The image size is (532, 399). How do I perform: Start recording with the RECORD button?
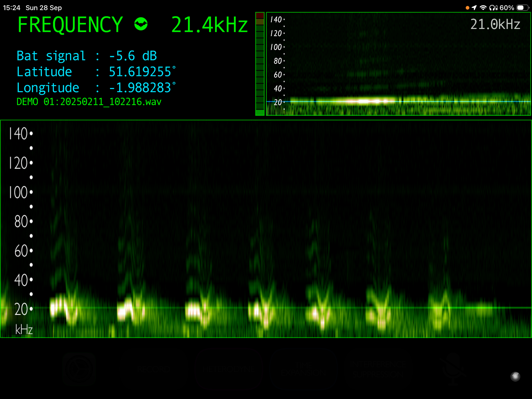(x=154, y=369)
